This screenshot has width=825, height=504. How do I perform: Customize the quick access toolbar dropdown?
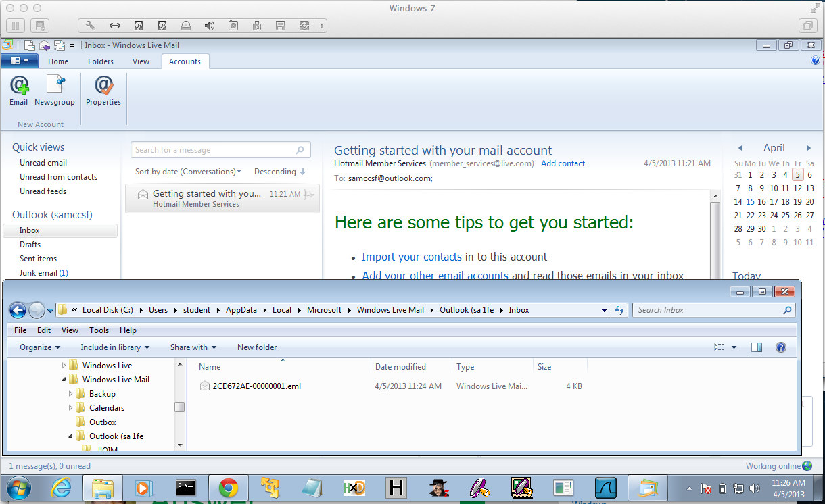[72, 45]
